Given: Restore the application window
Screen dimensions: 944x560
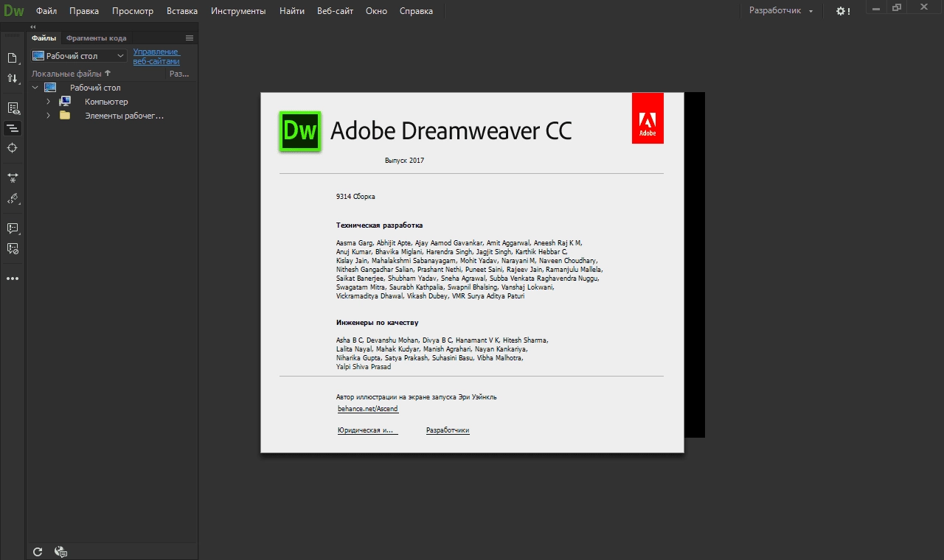Looking at the screenshot, I should click(x=897, y=8).
